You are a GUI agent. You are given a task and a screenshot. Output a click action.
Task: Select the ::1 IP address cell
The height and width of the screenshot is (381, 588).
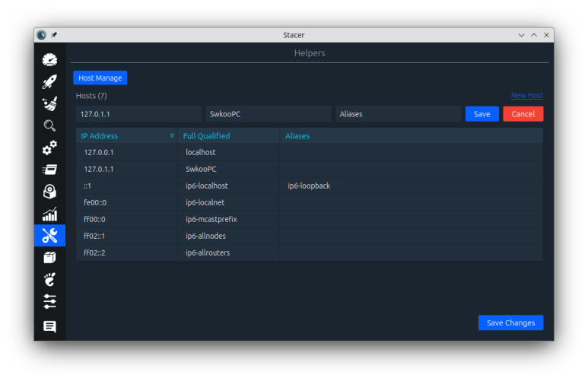[127, 186]
